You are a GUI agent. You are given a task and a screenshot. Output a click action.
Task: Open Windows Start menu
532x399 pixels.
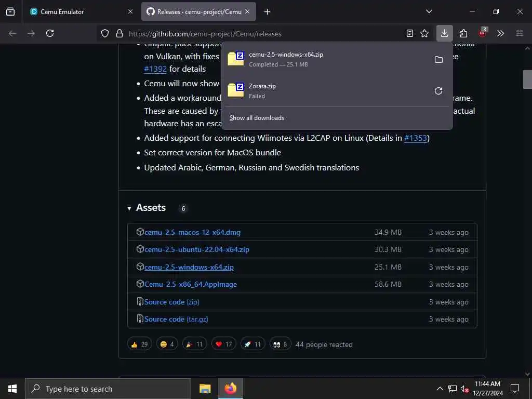point(12,389)
